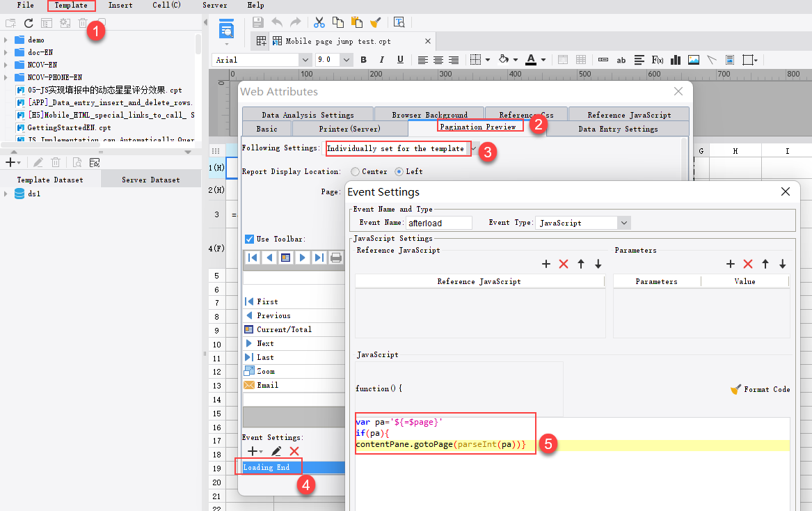812x511 pixels.
Task: Open the Web Attributes icon top-left panel
Action: (x=225, y=31)
